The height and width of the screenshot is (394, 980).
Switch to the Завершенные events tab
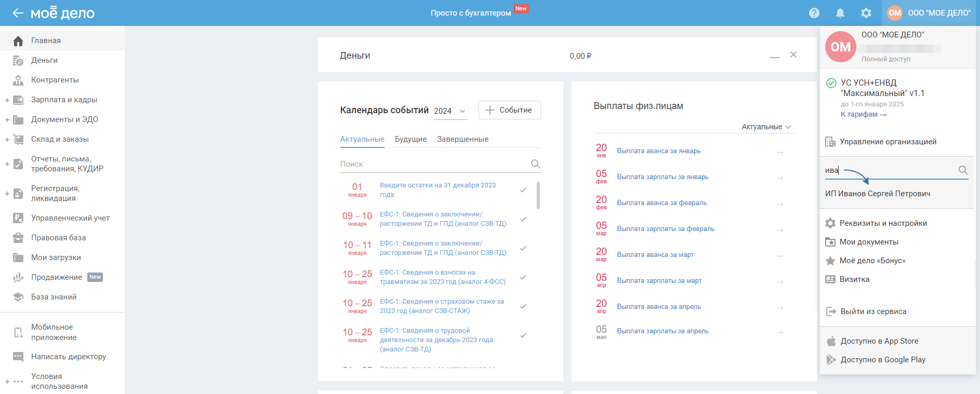(462, 139)
